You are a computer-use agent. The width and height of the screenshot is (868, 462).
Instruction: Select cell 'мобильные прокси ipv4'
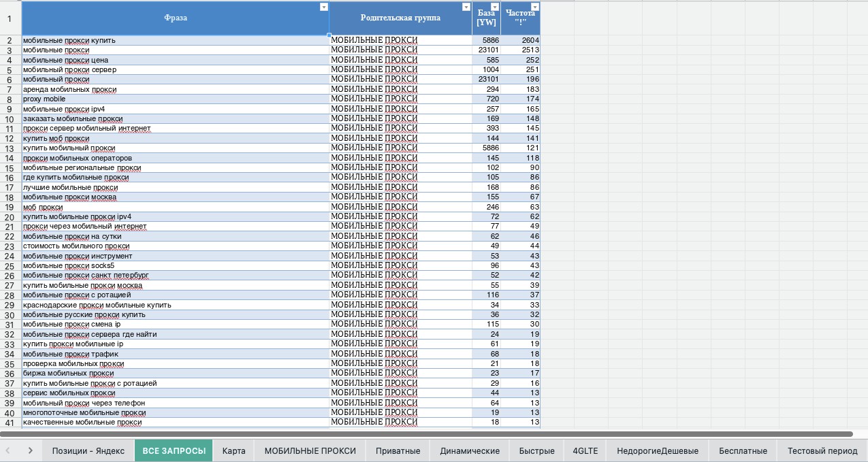pyautogui.click(x=176, y=109)
